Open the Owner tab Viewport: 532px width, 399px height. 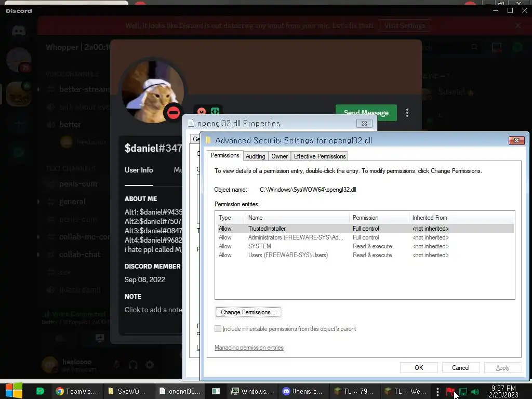280,156
